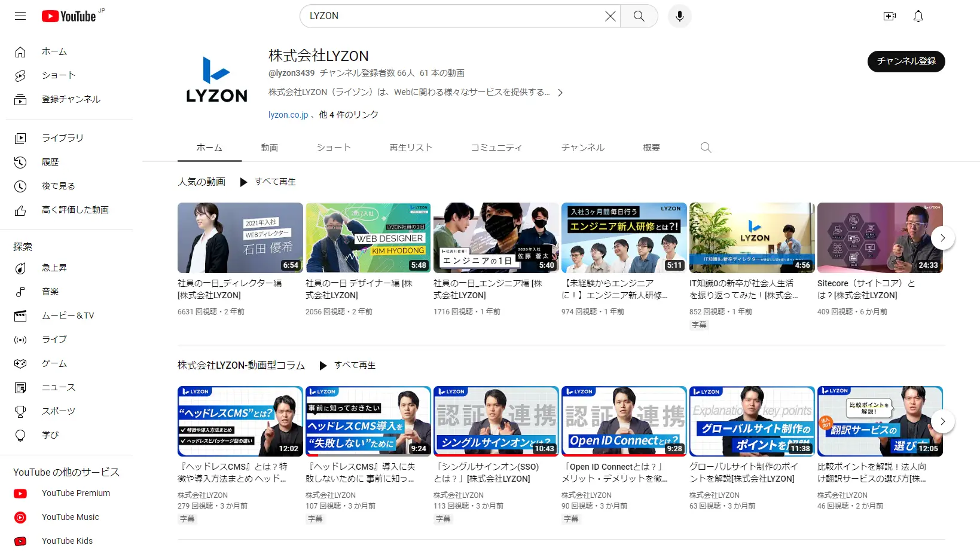Click the YouTube logo
The width and height of the screenshot is (980, 551).
(69, 16)
